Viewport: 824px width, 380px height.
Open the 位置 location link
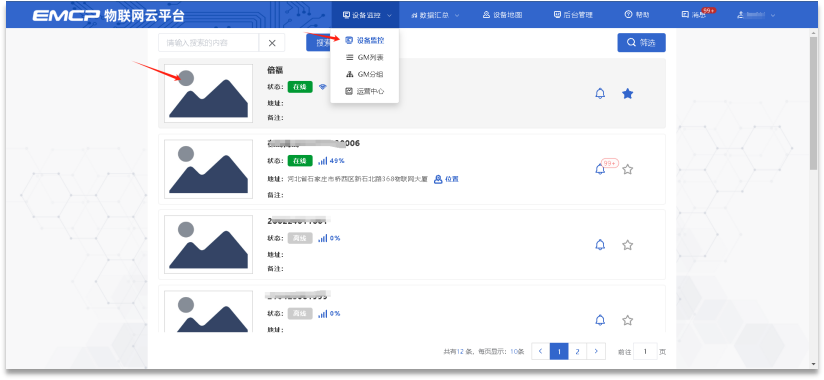[x=446, y=179]
